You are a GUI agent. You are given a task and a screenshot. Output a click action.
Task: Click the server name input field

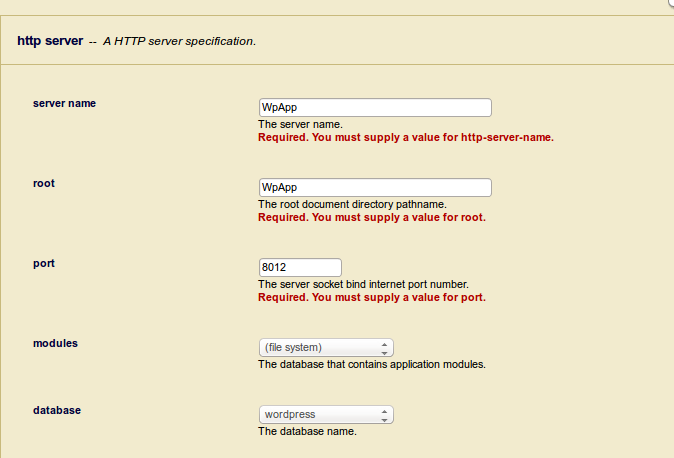click(375, 107)
